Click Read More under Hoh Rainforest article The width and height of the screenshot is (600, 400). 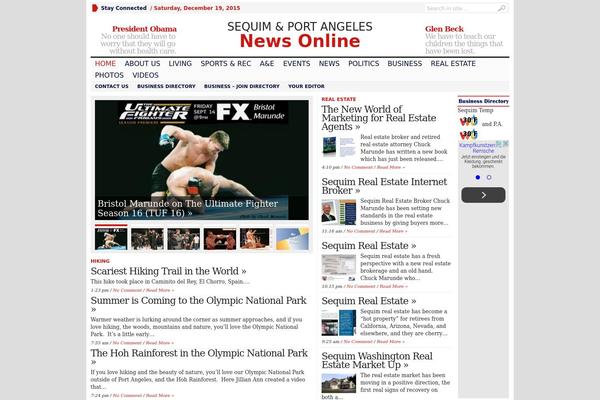[x=160, y=395]
